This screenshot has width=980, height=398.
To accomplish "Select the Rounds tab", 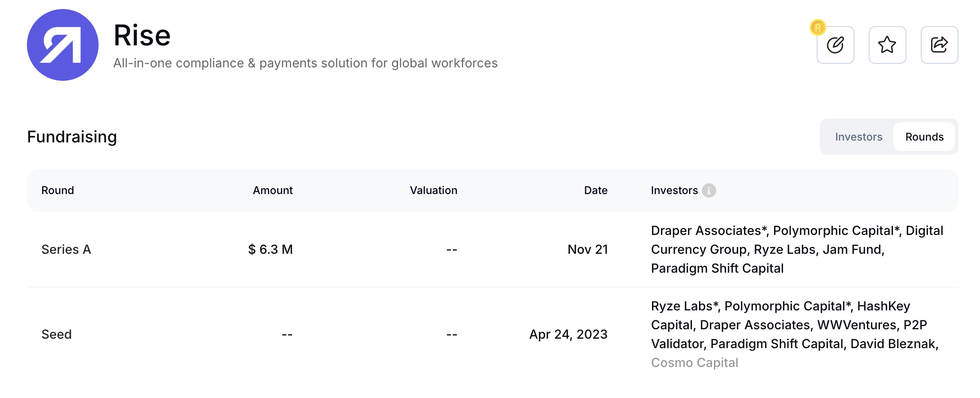I will point(924,137).
